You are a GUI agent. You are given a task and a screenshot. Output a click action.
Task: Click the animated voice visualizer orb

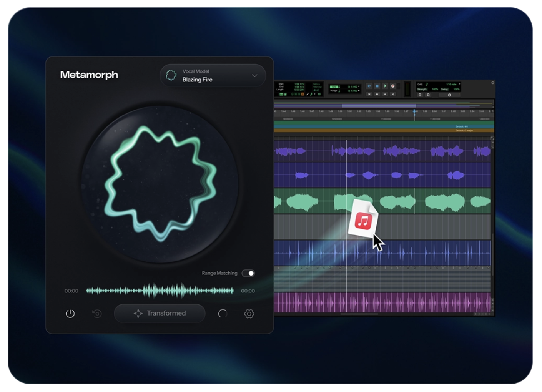tap(160, 184)
